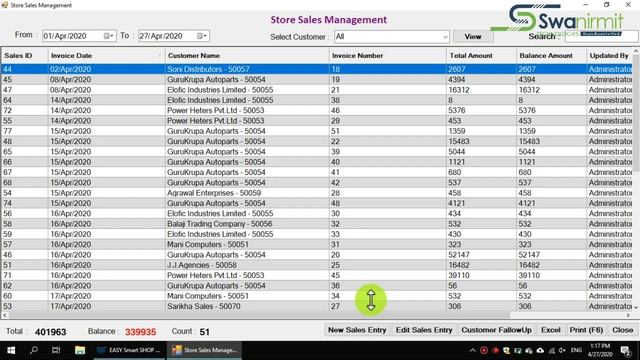Screen dimensions: 640x360
Task: Select row with Soni Distributors - 50057
Action: click(316, 69)
